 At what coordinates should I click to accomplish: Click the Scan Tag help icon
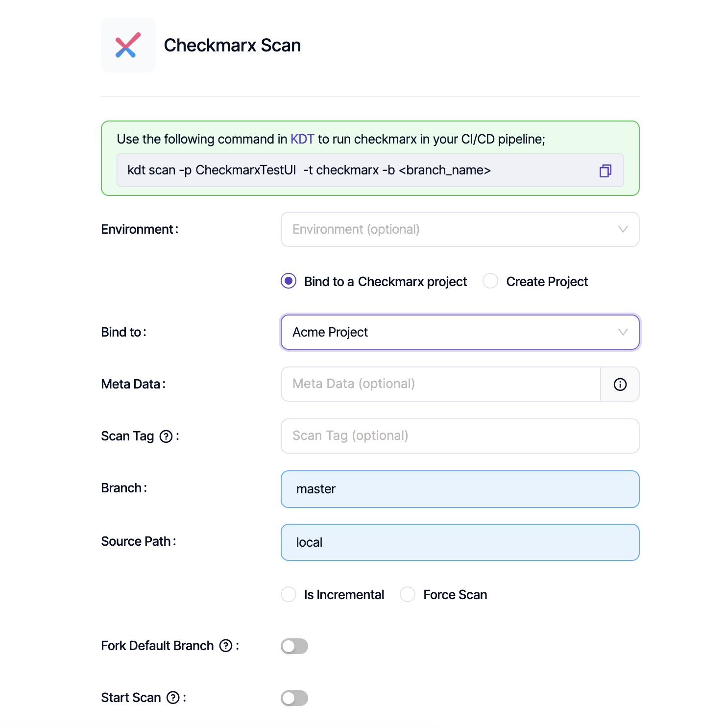(167, 437)
